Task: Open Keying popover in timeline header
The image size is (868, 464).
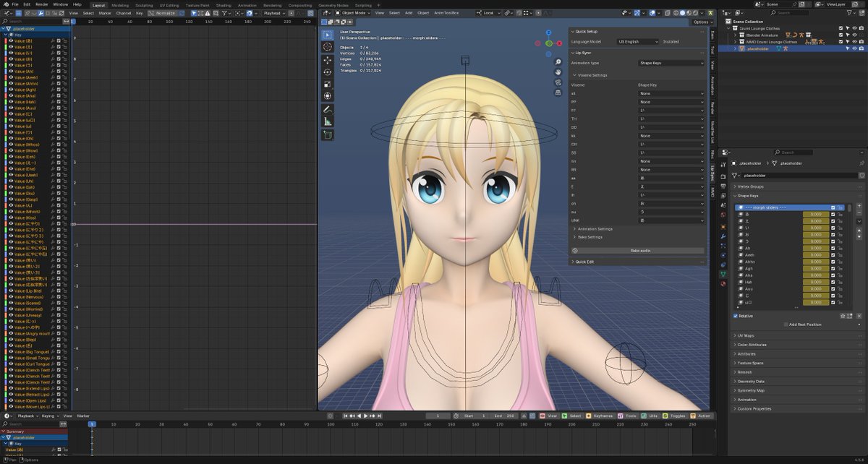Action: (49, 416)
